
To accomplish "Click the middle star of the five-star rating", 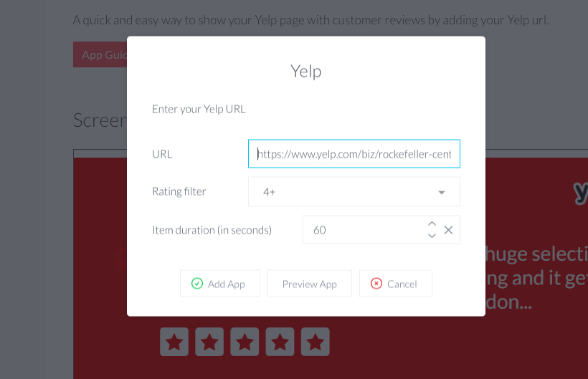I will coord(245,342).
